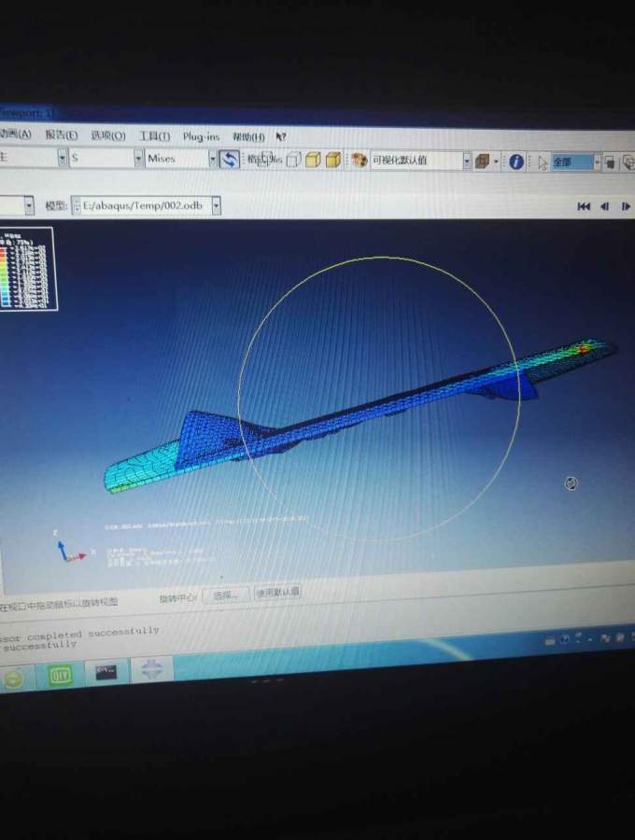Toggle the field output synchronize arrows icon
The image size is (635, 840).
(230, 160)
